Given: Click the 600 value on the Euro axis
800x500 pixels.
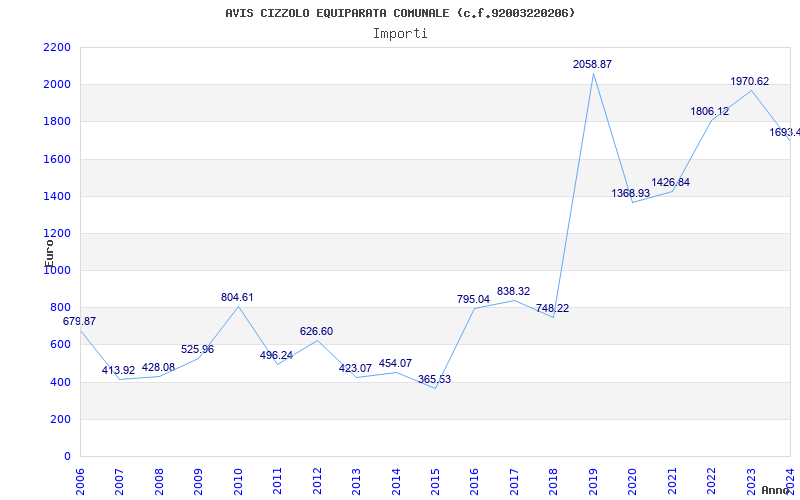Looking at the screenshot, I should 61,345.
